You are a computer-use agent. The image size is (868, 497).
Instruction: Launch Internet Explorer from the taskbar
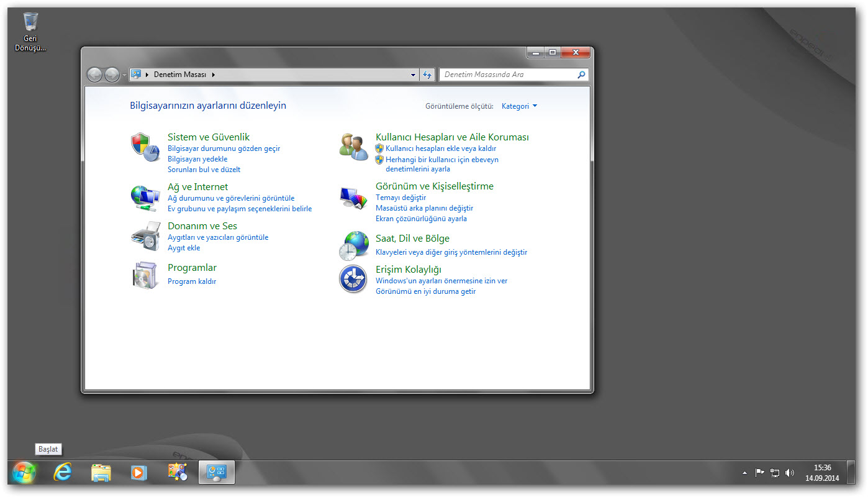62,473
